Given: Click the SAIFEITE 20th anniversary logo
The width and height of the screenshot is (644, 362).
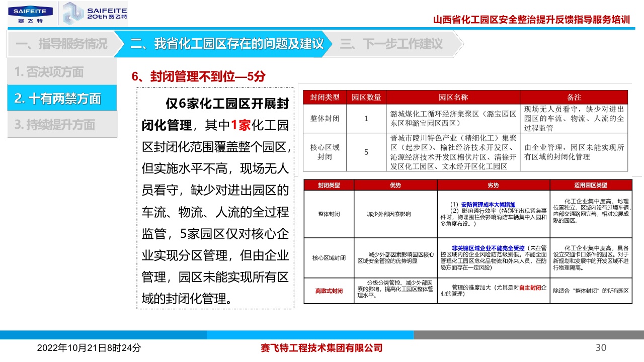Looking at the screenshot, I should point(95,14).
